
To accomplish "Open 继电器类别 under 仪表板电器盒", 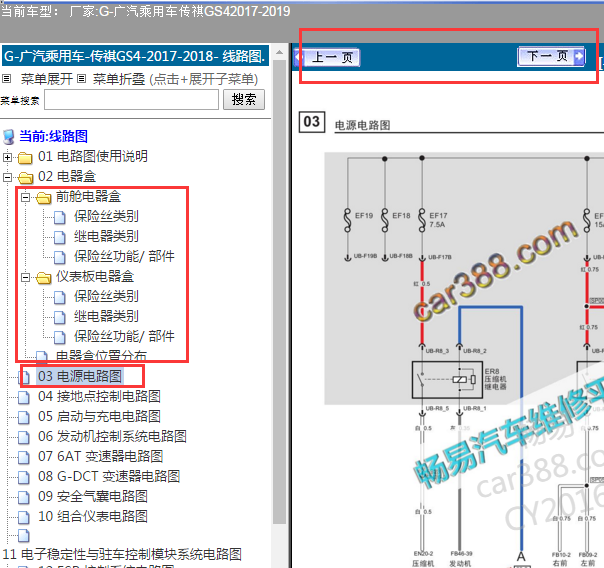I will 106,316.
